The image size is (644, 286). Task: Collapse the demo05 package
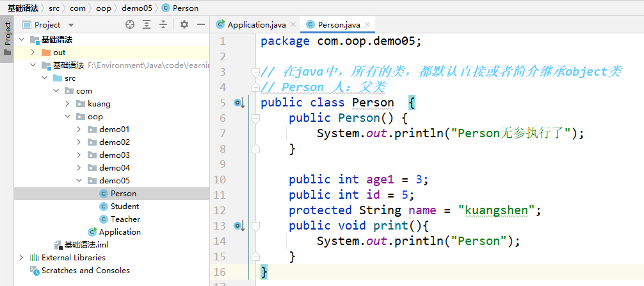point(79,180)
